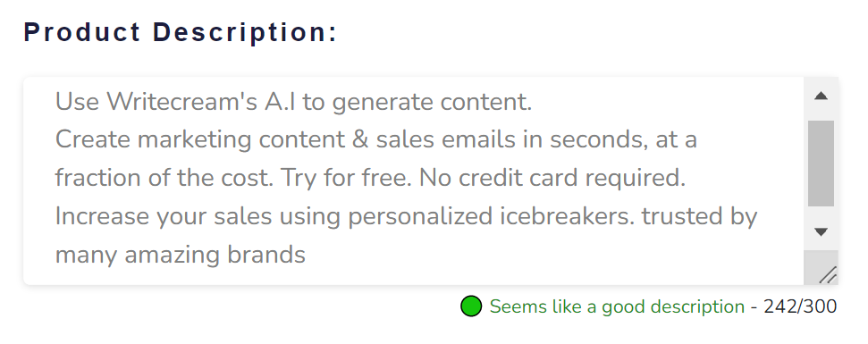This screenshot has width=868, height=344.
Task: Click 'Increase your sales' at line start
Action: 164,216
